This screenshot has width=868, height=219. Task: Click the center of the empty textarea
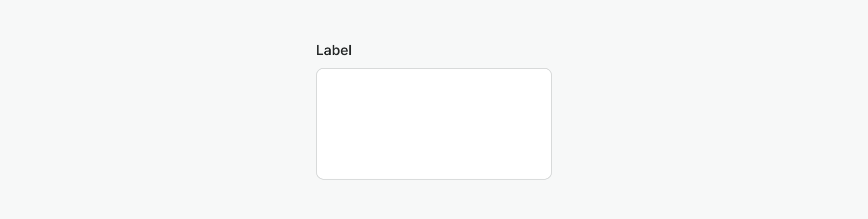coord(434,124)
